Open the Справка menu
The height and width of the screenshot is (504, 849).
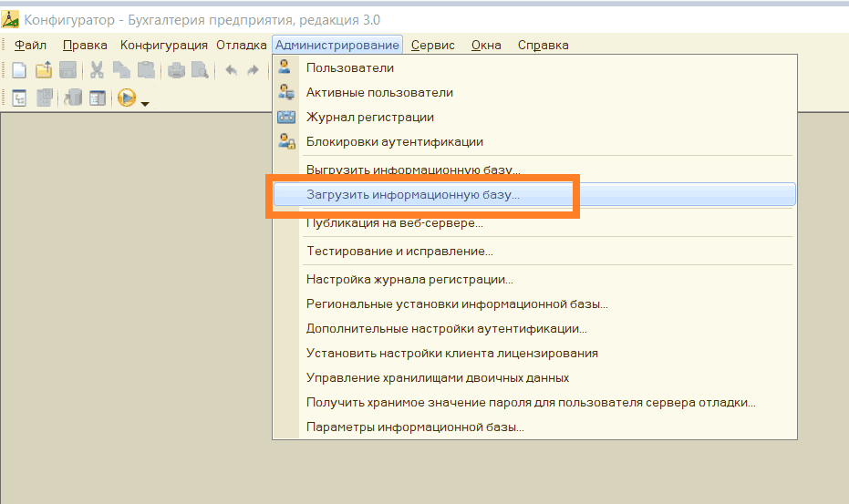543,45
